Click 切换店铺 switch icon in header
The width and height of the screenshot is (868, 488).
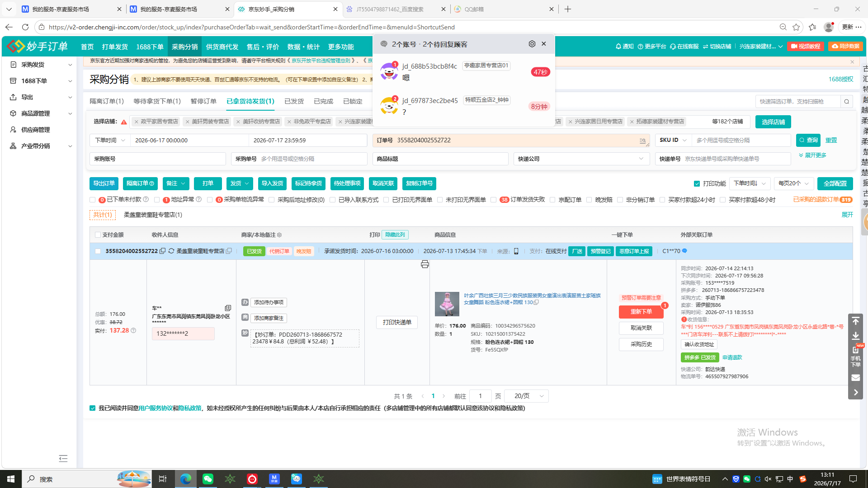(717, 47)
